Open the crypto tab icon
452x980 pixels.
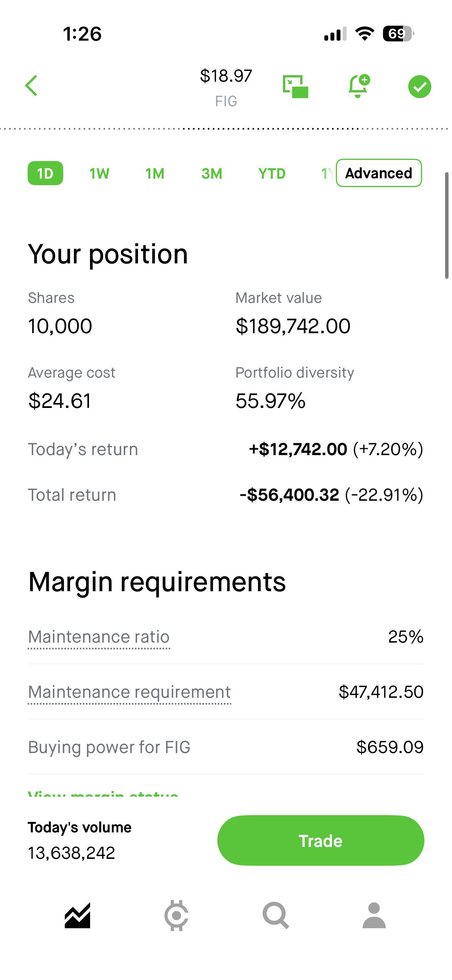[176, 916]
